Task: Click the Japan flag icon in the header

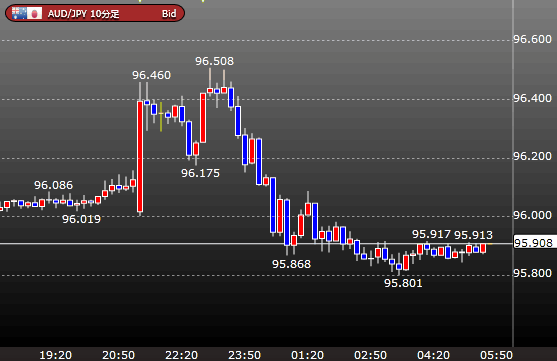Action: point(34,14)
